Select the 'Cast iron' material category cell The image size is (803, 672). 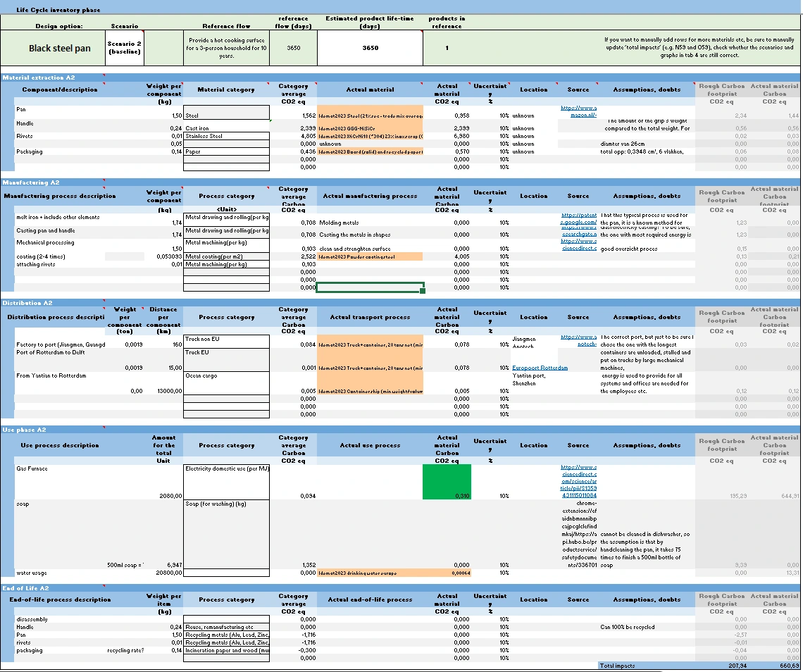tap(226, 126)
